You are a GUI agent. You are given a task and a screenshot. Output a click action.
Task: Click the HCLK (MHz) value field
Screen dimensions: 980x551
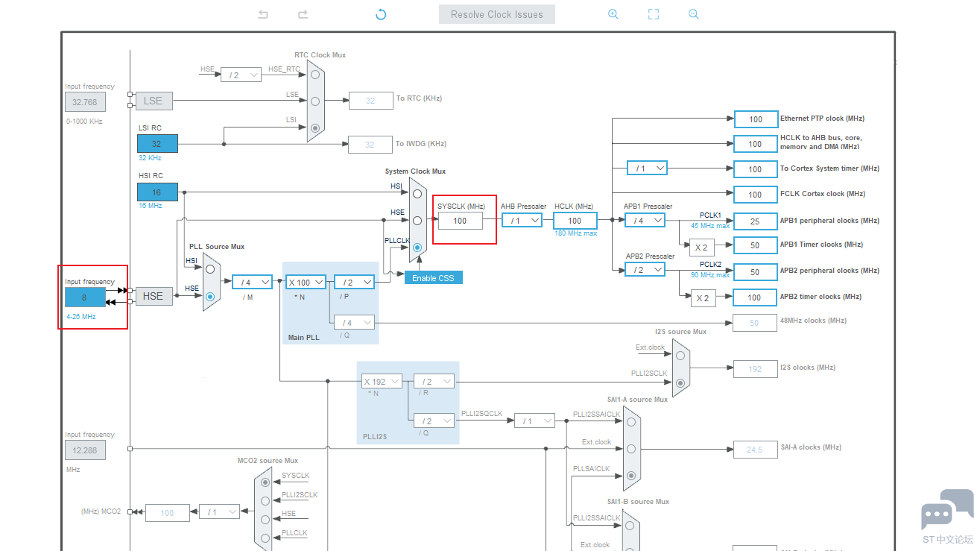point(575,221)
